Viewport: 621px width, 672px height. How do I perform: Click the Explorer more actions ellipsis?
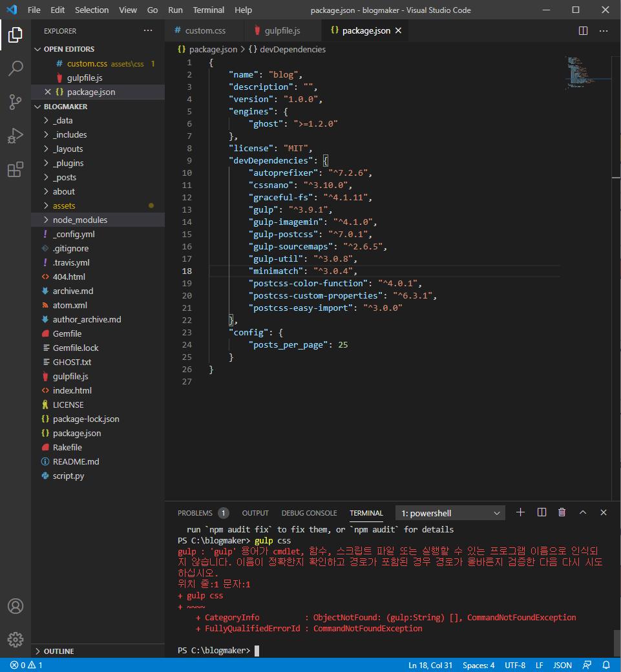(148, 30)
